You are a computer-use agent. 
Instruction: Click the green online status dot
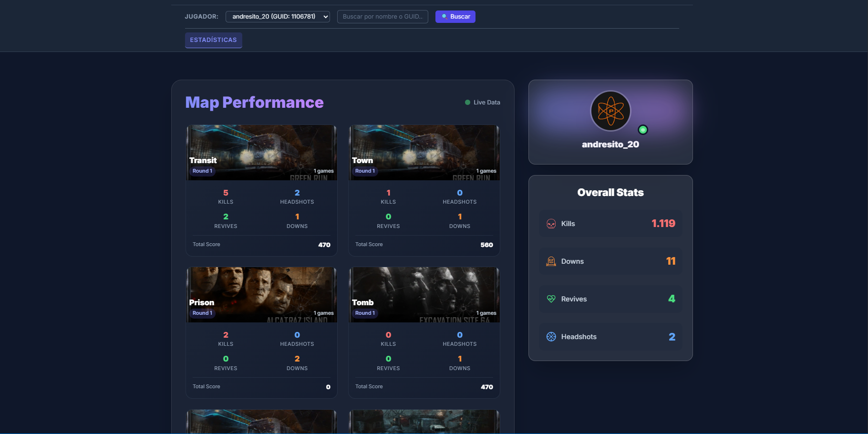pos(643,130)
